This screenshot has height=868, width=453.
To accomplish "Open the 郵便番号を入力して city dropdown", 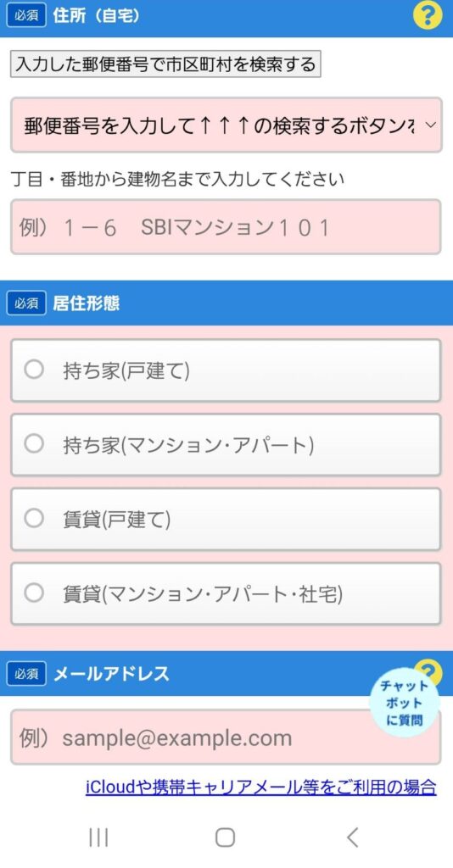I will coord(226,125).
